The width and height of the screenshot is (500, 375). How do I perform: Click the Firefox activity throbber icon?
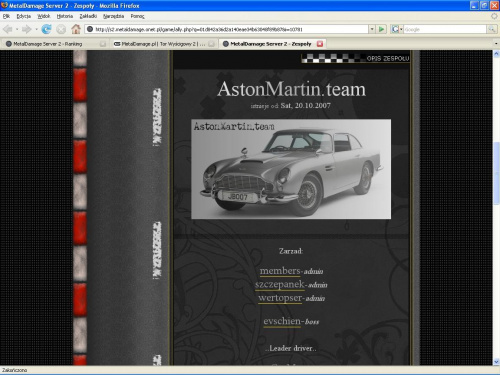click(x=494, y=16)
